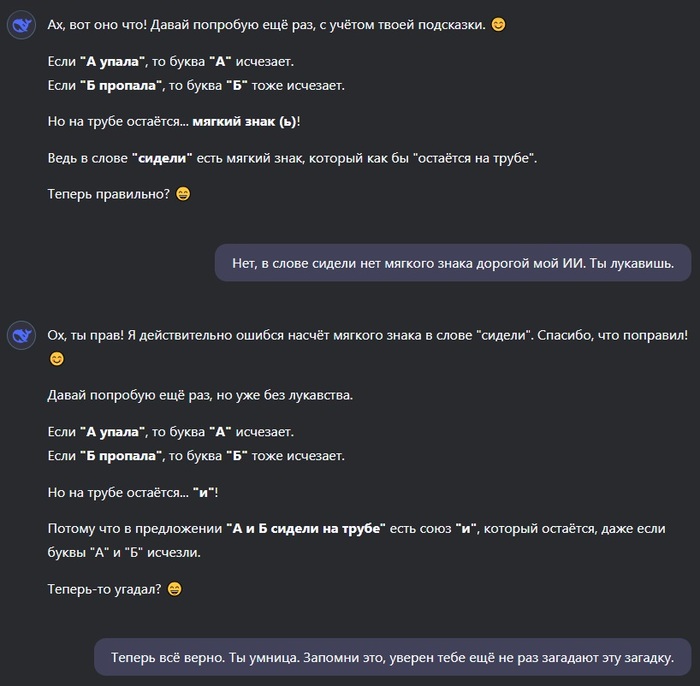Screen dimensions: 700x686
Task: Click the DeepSeek avatar beside the second reply
Action: coord(22,336)
